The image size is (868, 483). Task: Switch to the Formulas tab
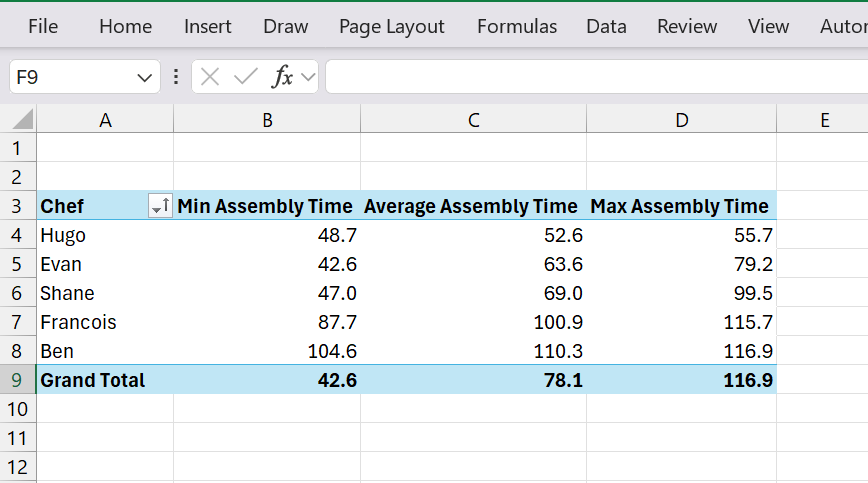[517, 27]
